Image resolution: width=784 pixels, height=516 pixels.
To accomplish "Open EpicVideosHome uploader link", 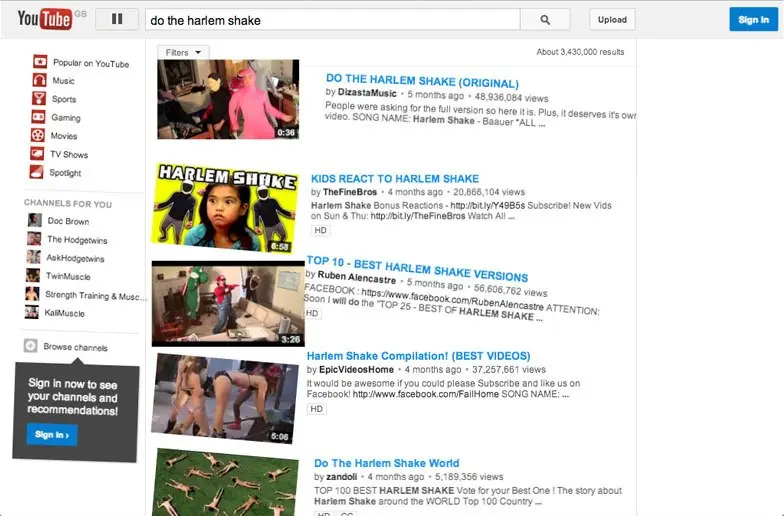I will tap(356, 370).
